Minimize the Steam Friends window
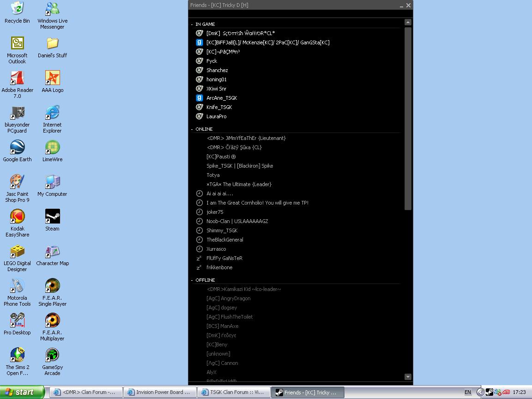The image size is (532, 399). click(x=401, y=6)
